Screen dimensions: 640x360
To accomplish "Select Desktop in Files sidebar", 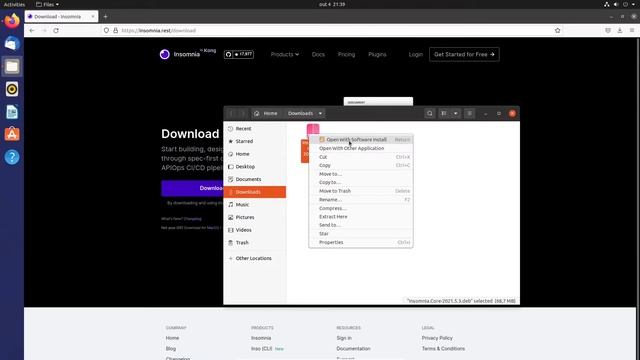I will point(255,167).
